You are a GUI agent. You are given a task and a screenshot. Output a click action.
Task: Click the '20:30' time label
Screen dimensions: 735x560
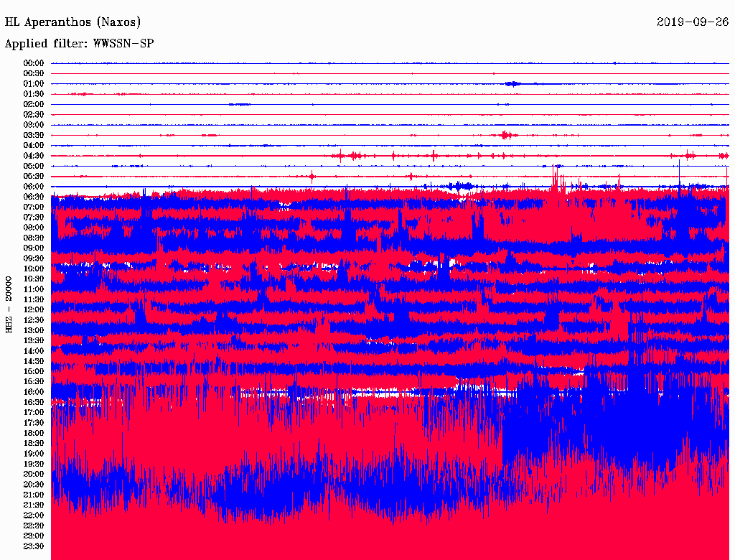[x=34, y=485]
